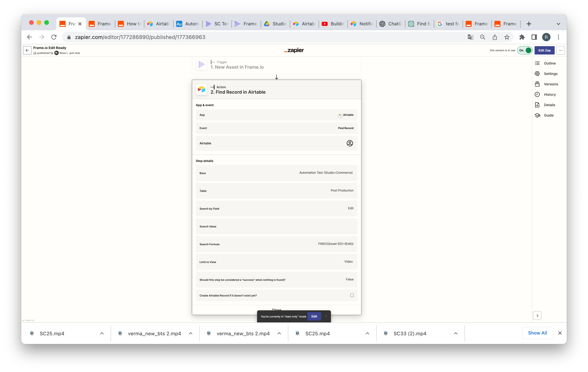Screen dimensions: 588x372
Task: Open the browser tab list chevron
Action: (558, 24)
